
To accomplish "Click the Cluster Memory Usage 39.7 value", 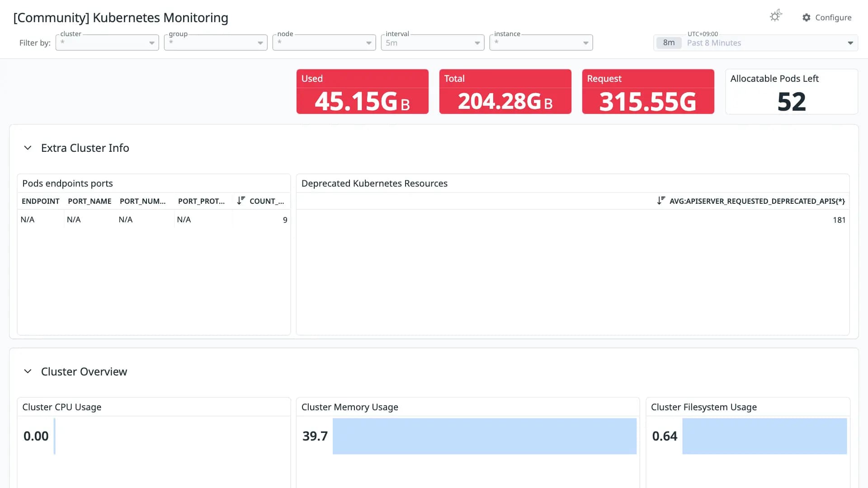I will (315, 436).
